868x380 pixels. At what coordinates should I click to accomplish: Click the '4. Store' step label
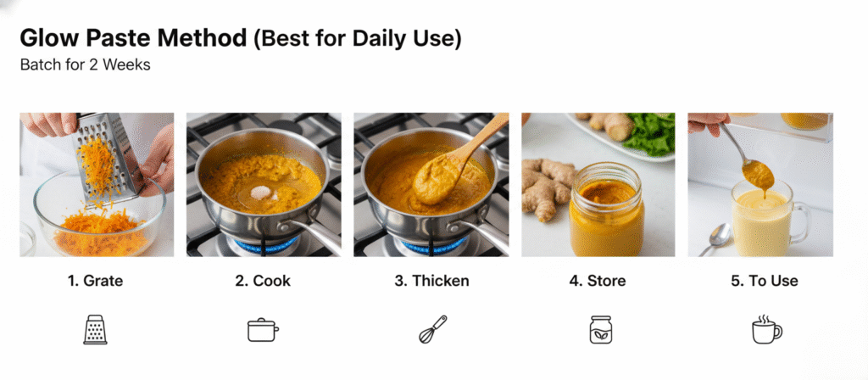coord(598,281)
